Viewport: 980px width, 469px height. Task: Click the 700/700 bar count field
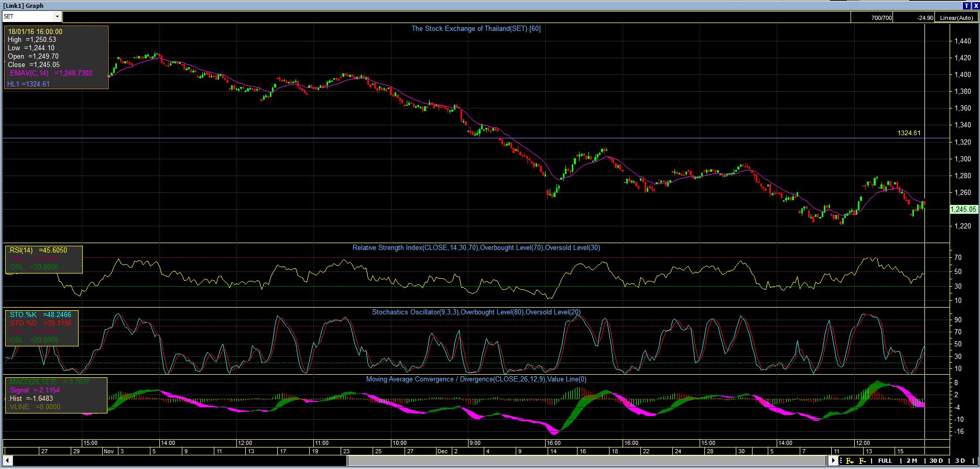click(881, 18)
